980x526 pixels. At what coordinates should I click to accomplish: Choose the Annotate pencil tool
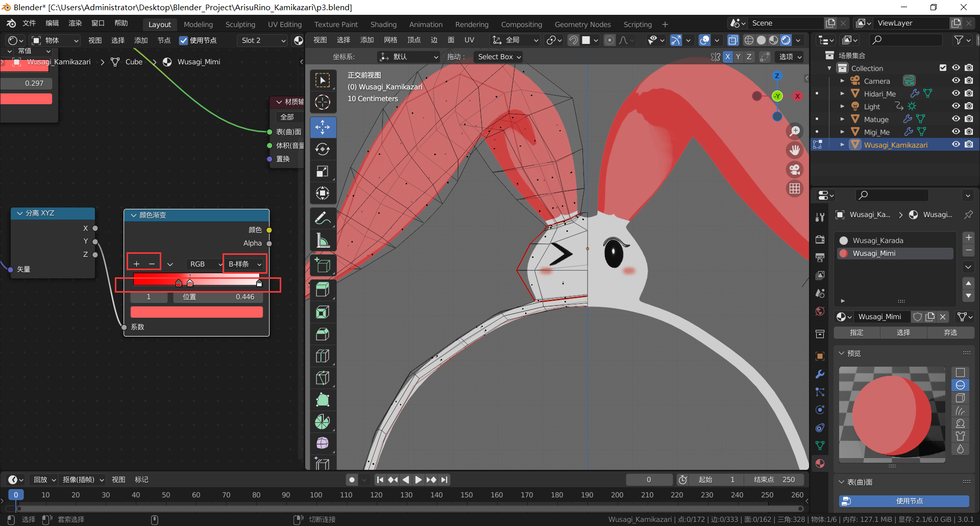(x=323, y=219)
